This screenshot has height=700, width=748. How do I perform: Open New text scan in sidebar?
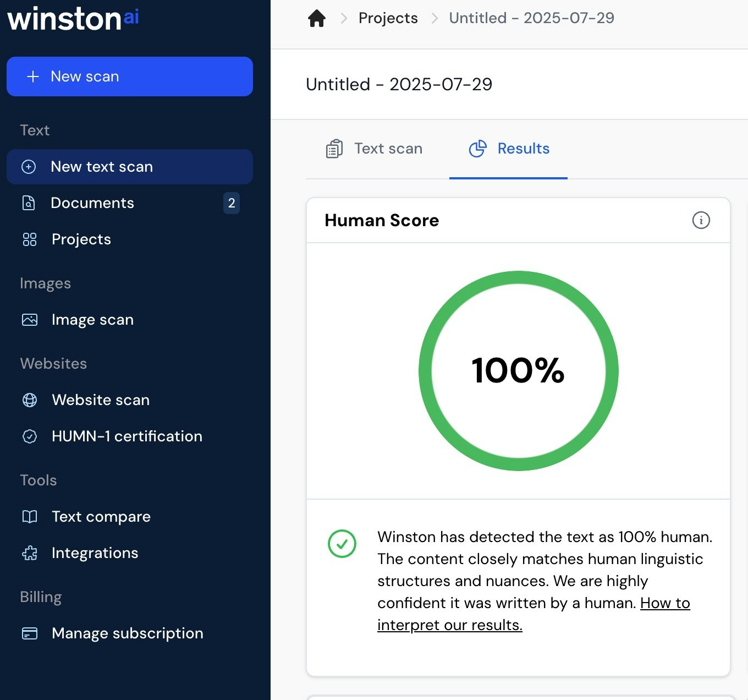[130, 167]
